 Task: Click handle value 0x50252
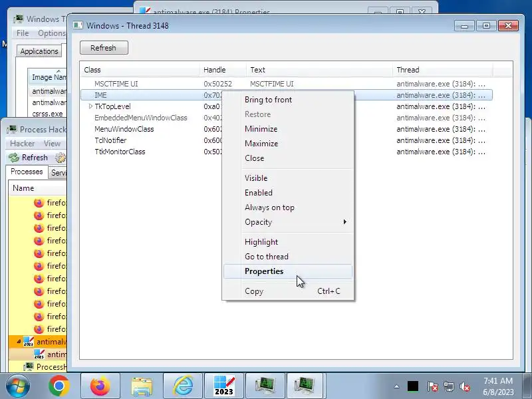click(x=218, y=84)
